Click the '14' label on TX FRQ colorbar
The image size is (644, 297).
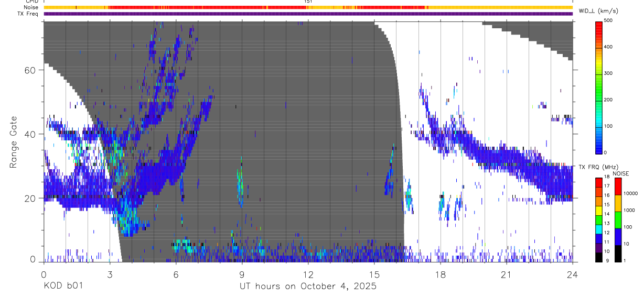point(607,215)
